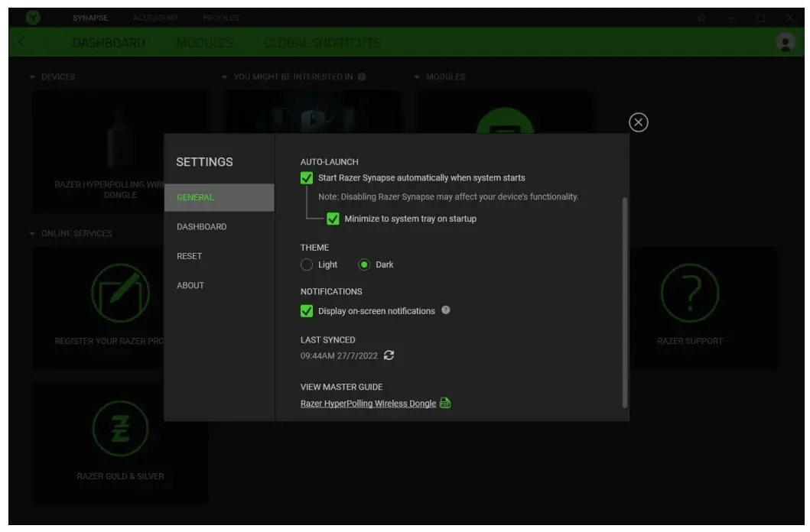This screenshot has height=532, width=810.
Task: Open the Razer Support question mark icon
Action: [x=689, y=294]
